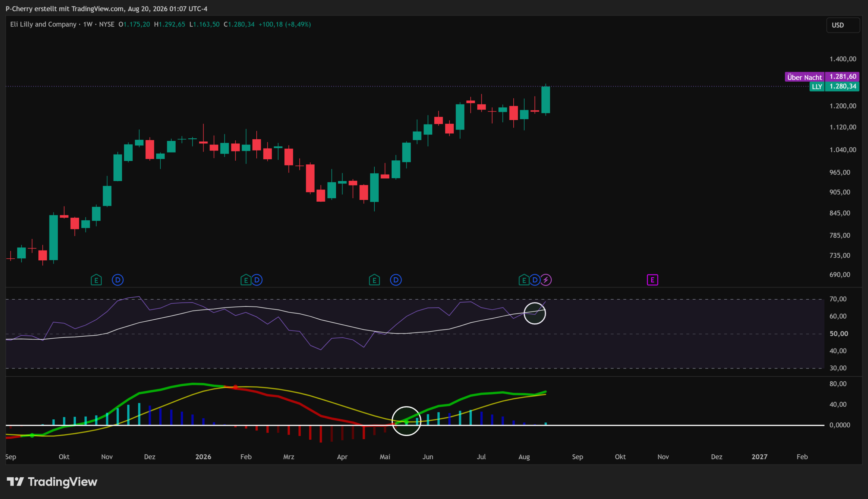
Task: Click the bold RSI 50,00 level label
Action: coord(839,334)
